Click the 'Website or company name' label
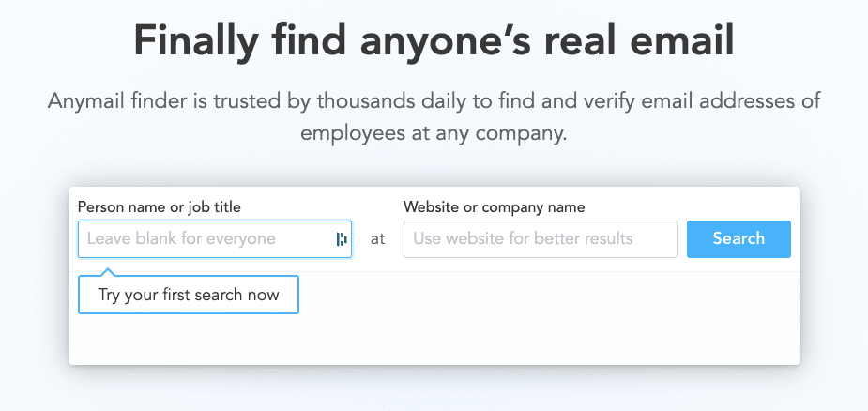 (x=494, y=207)
